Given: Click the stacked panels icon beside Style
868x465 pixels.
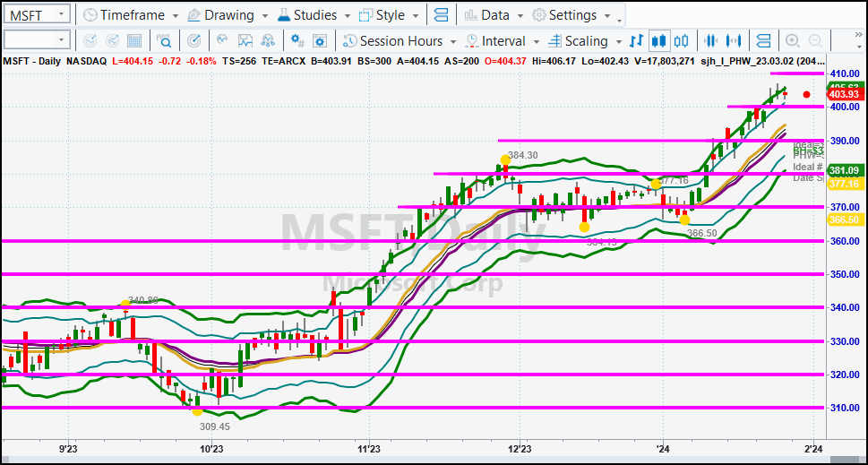Looking at the screenshot, I should click(442, 15).
